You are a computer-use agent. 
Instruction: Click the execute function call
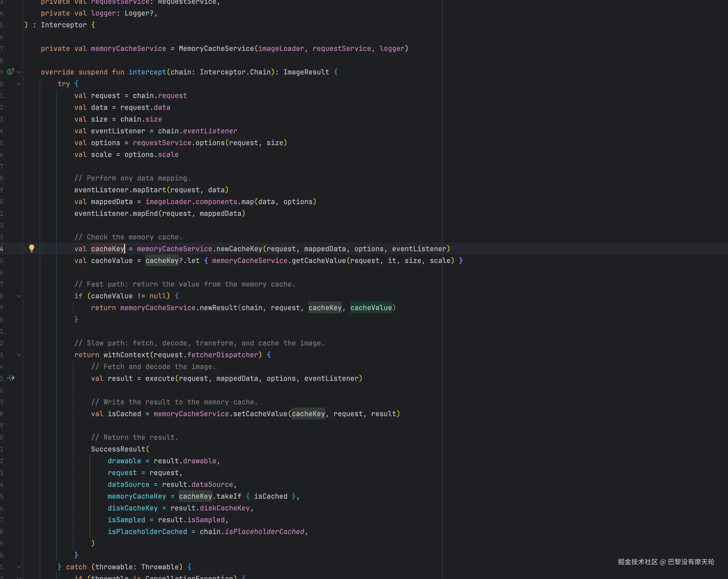[160, 379]
